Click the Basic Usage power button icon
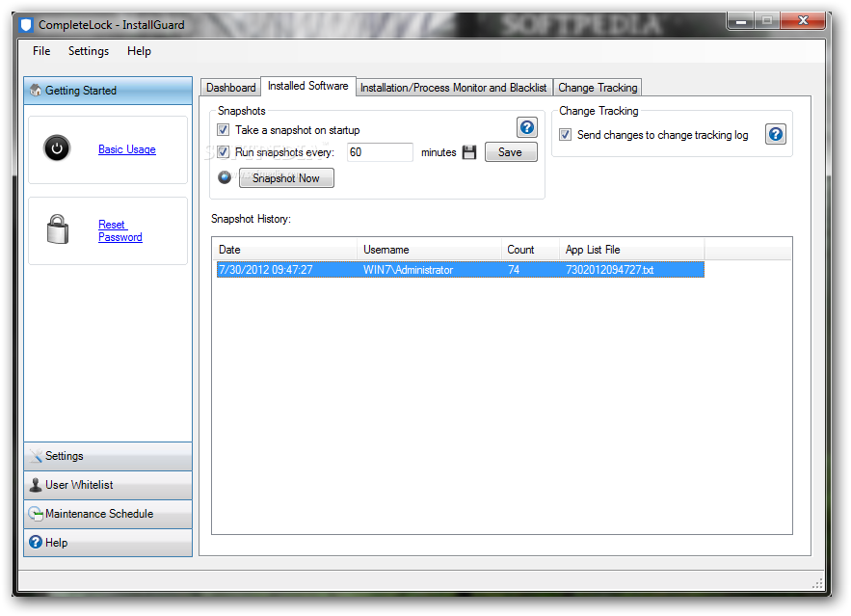 57,148
